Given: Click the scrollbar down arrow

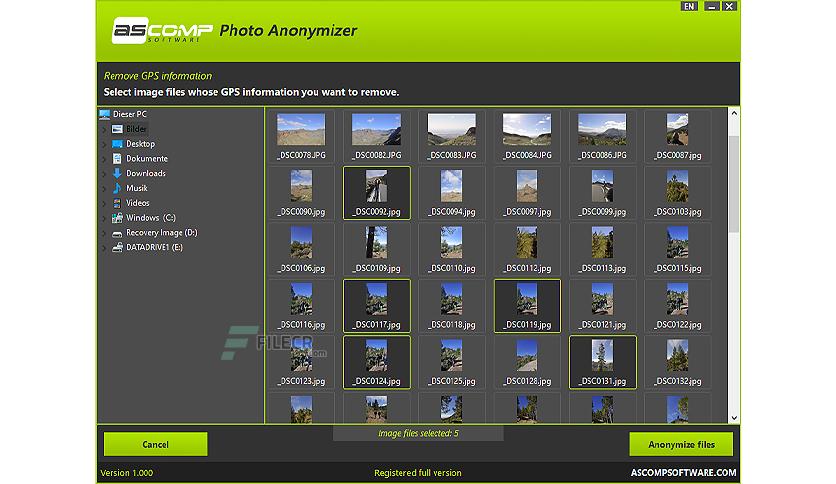Looking at the screenshot, I should tap(734, 418).
